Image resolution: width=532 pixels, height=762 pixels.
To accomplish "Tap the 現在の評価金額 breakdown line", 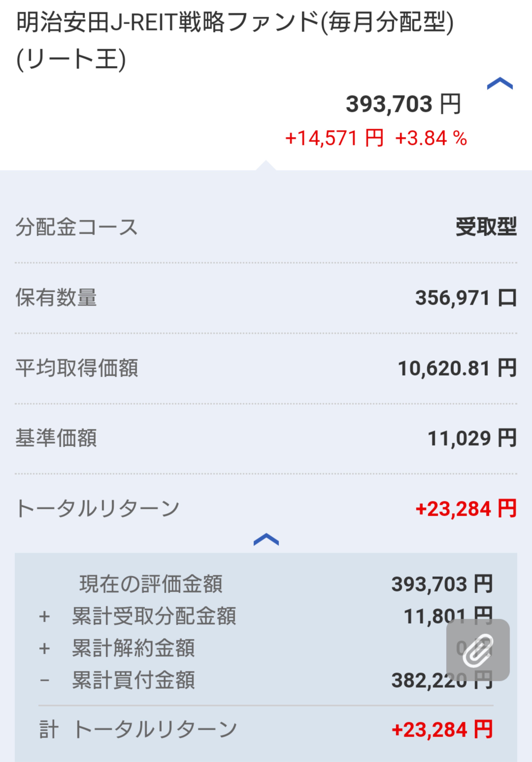I will (151, 584).
